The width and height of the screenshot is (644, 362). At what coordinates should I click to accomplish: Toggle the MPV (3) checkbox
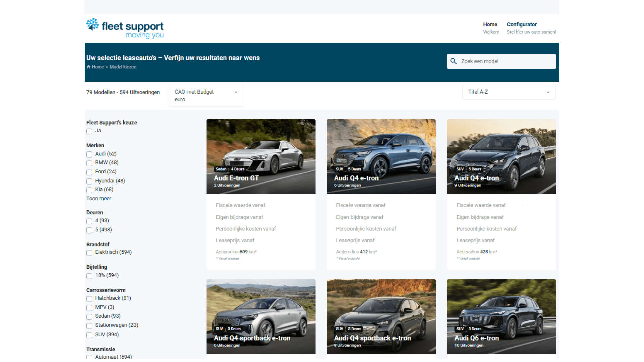pyautogui.click(x=89, y=308)
